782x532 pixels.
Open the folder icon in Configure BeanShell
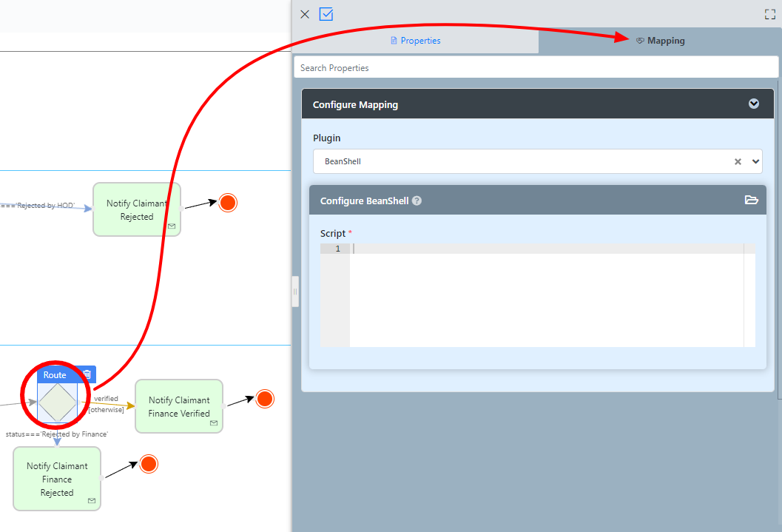coord(751,201)
